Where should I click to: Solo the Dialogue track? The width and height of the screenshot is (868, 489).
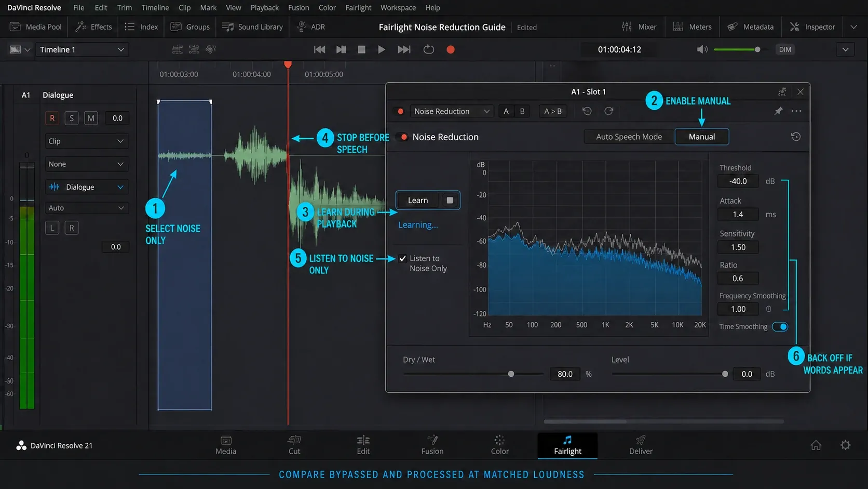coord(72,118)
